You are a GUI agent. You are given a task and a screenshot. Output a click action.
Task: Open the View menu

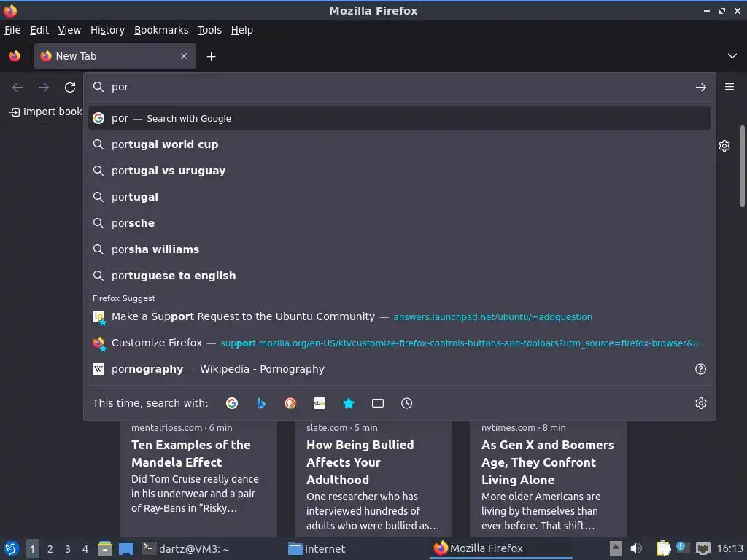pyautogui.click(x=69, y=30)
